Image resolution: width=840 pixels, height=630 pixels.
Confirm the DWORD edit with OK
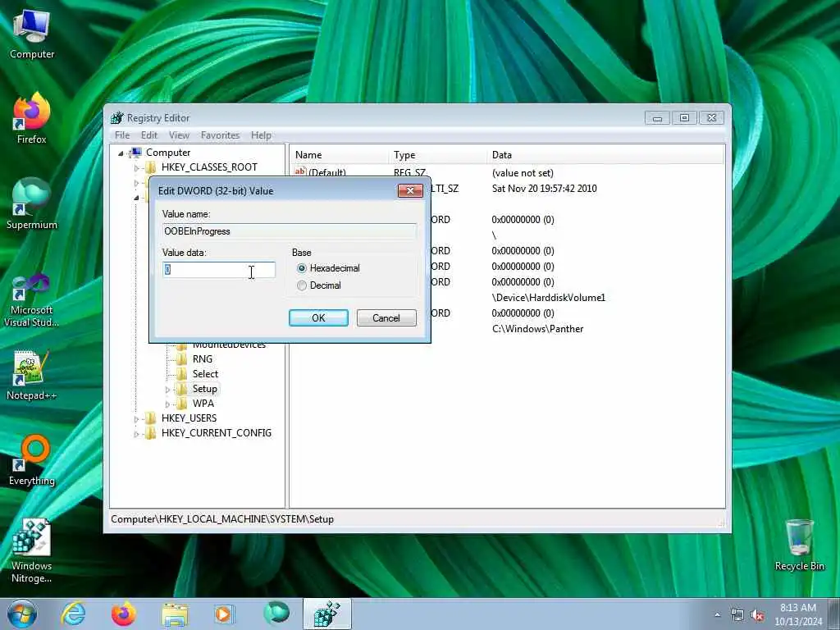click(x=318, y=317)
